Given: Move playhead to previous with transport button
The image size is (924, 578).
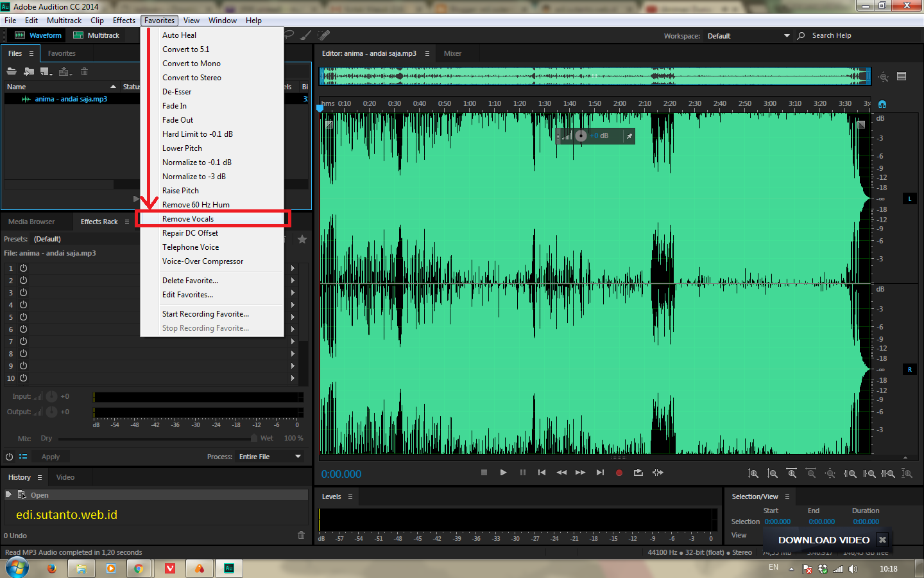Looking at the screenshot, I should tap(542, 473).
